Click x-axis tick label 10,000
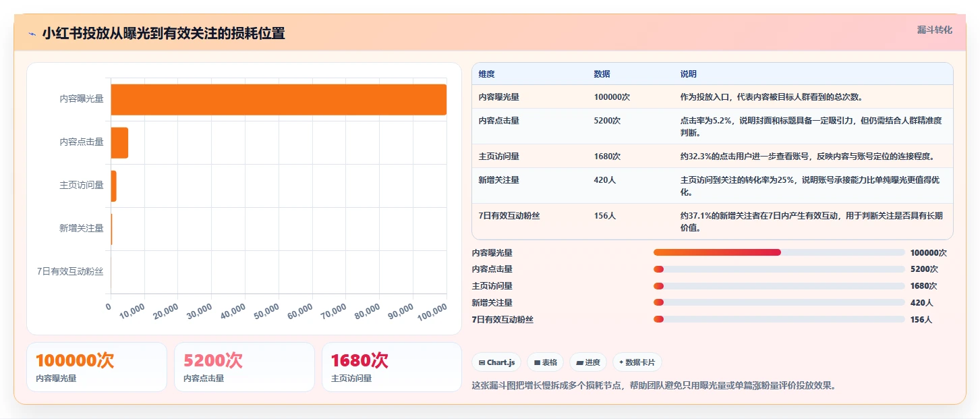Screen dimensions: 980x419 click(132, 312)
